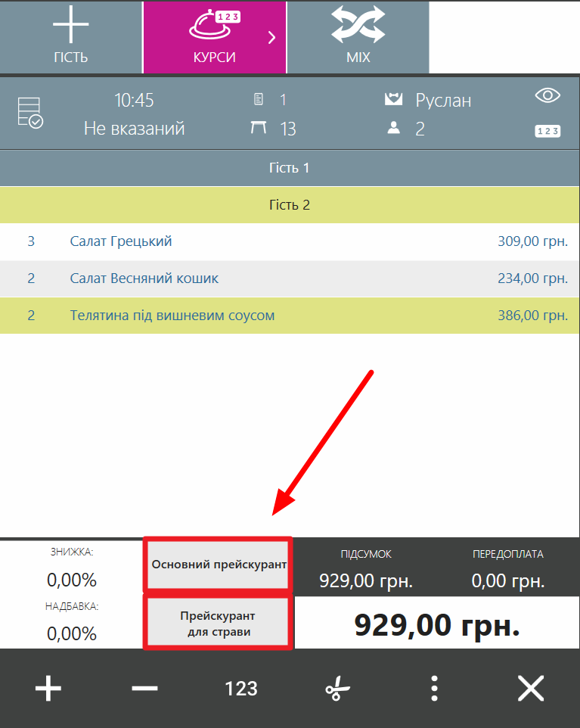Toggle the 123 course numbering badge
This screenshot has width=580, height=728.
547,131
